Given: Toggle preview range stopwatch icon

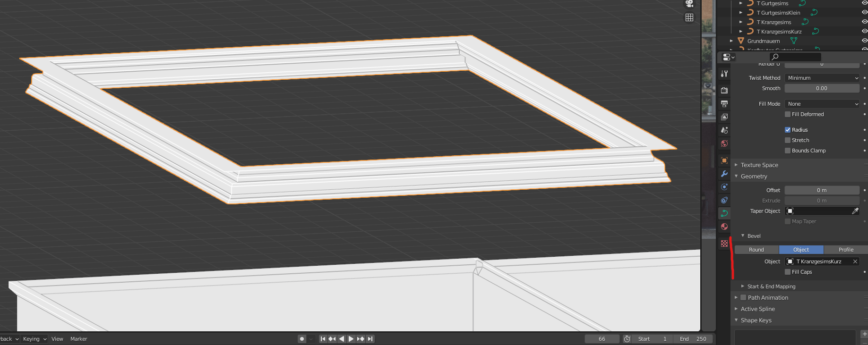Looking at the screenshot, I should click(627, 339).
